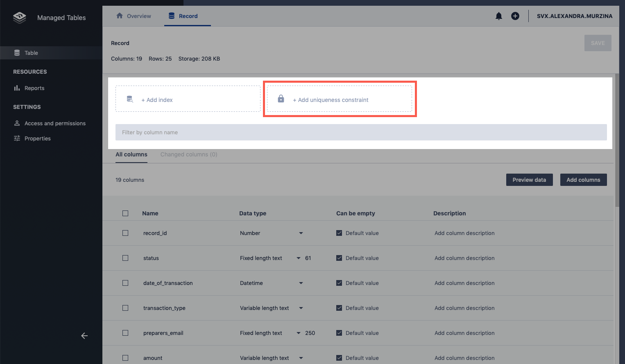Click the Managed Tables logo icon
The image size is (625, 364).
pyautogui.click(x=19, y=18)
